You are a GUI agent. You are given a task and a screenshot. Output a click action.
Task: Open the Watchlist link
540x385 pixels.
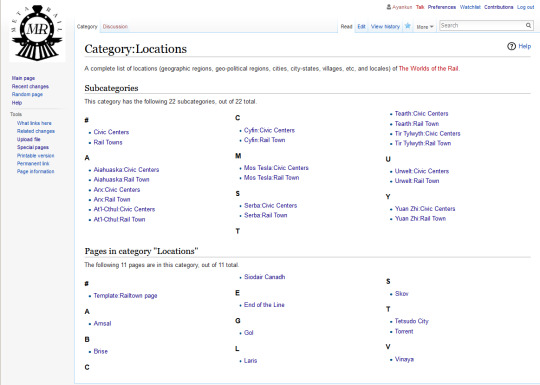[470, 7]
